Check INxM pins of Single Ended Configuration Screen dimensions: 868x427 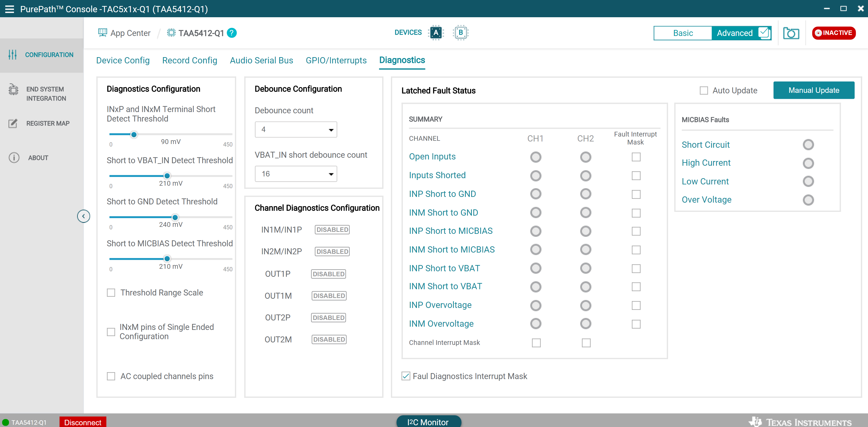(111, 332)
